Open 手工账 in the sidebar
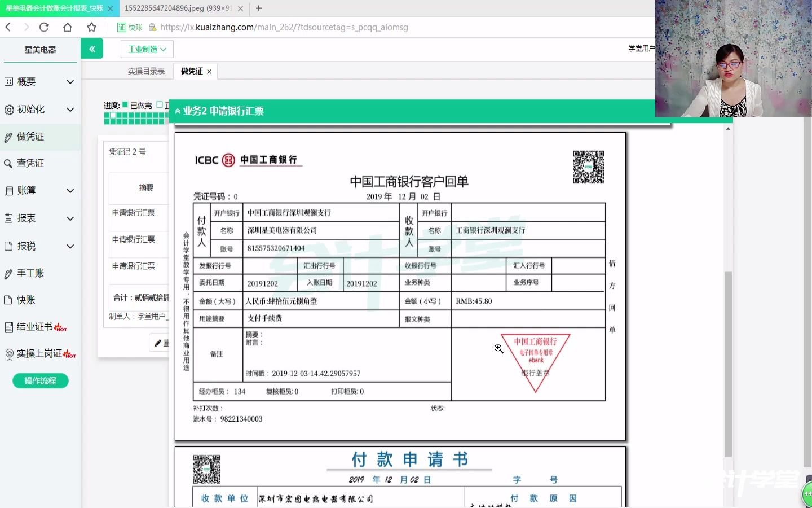This screenshot has width=812, height=508. [x=30, y=273]
